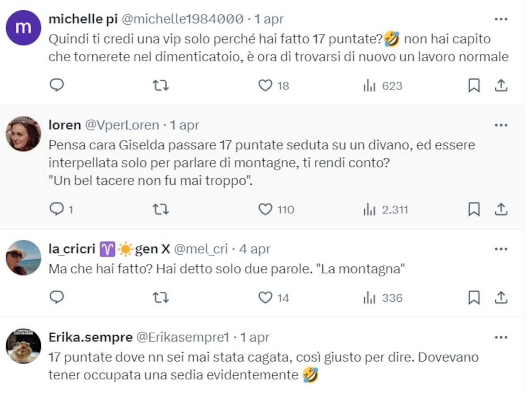Screen dimensions: 532x393
Task: Open more options on michelle pi's tweet
Action: pos(501,19)
